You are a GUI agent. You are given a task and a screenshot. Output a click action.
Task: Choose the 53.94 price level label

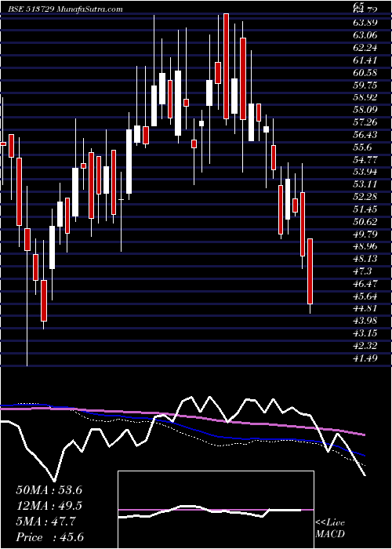pos(365,173)
